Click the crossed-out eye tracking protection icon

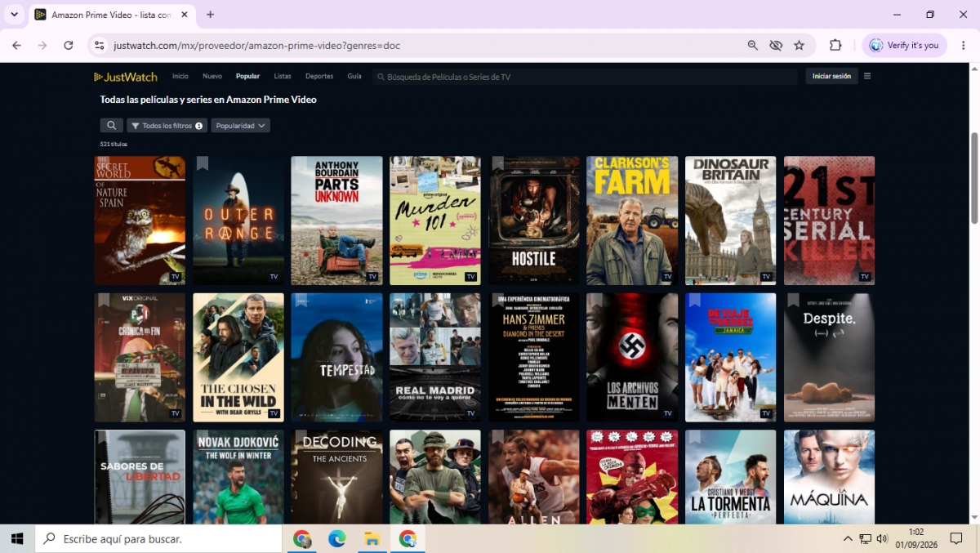coord(776,45)
